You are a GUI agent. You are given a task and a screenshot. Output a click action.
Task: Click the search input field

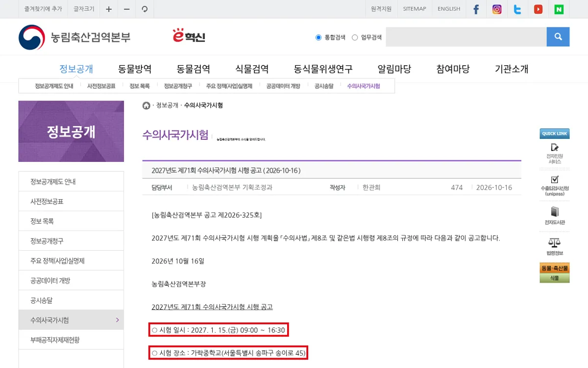click(x=466, y=37)
